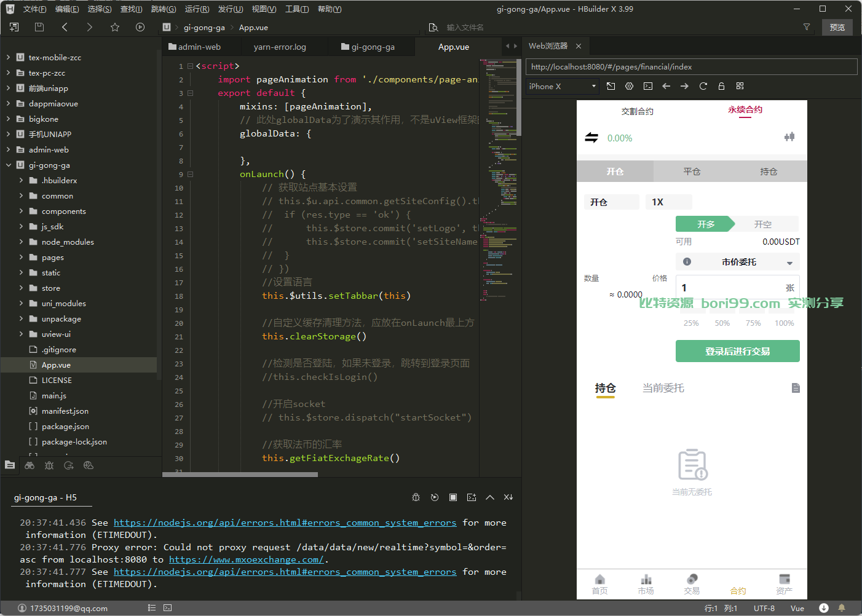
Task: Click the browser rotate screen icon
Action: (x=611, y=86)
